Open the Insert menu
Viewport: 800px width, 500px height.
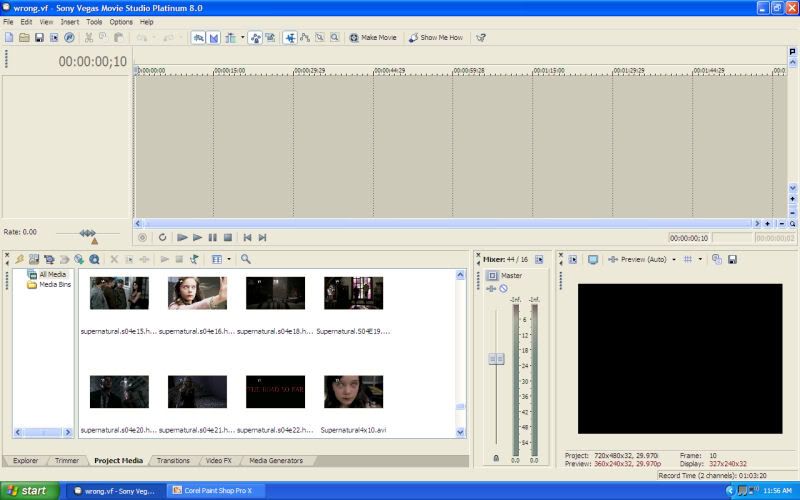(x=70, y=22)
